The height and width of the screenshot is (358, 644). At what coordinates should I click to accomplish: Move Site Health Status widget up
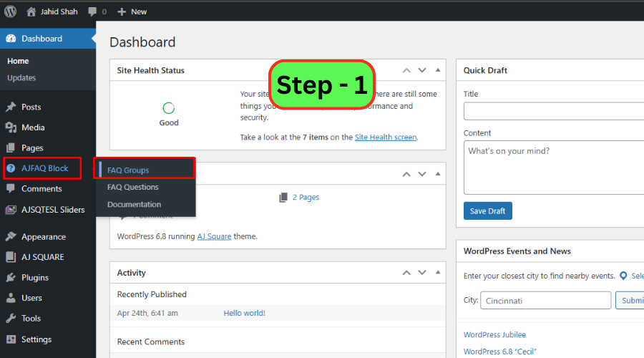[406, 70]
